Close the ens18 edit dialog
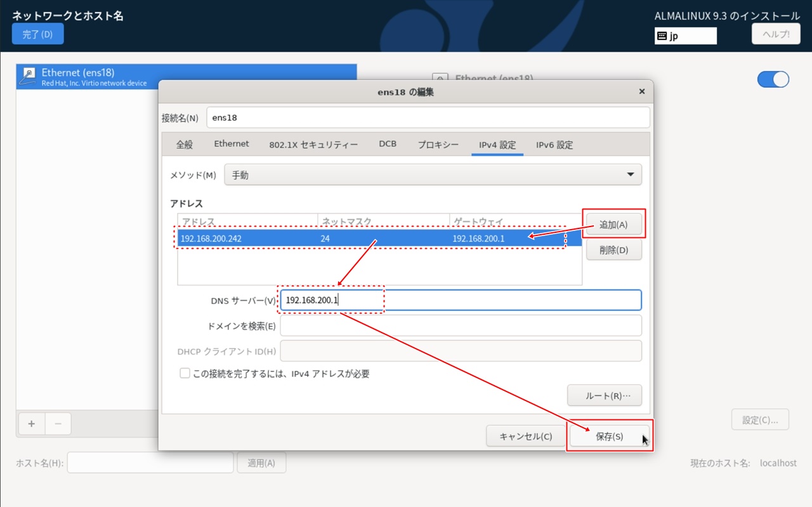 click(x=641, y=92)
